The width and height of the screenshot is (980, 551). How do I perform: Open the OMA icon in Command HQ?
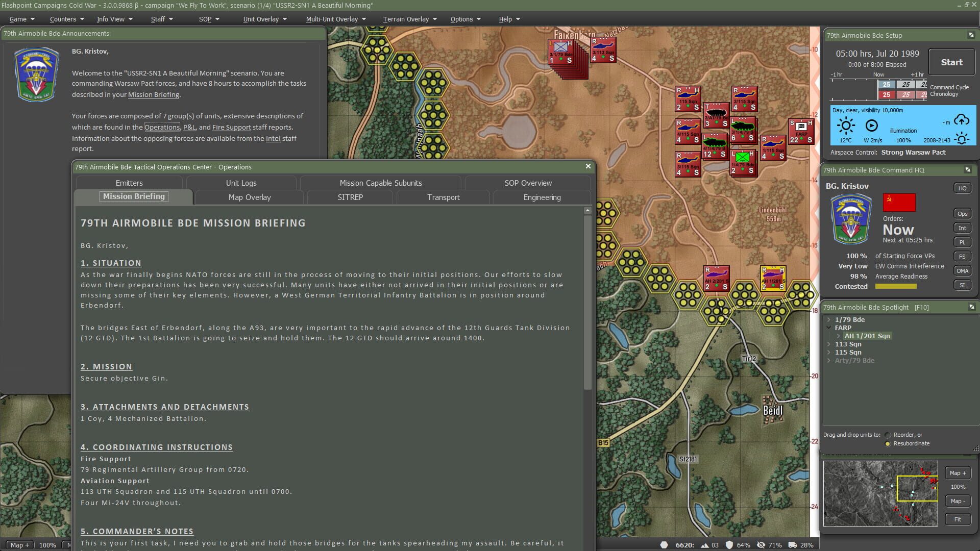tap(963, 270)
